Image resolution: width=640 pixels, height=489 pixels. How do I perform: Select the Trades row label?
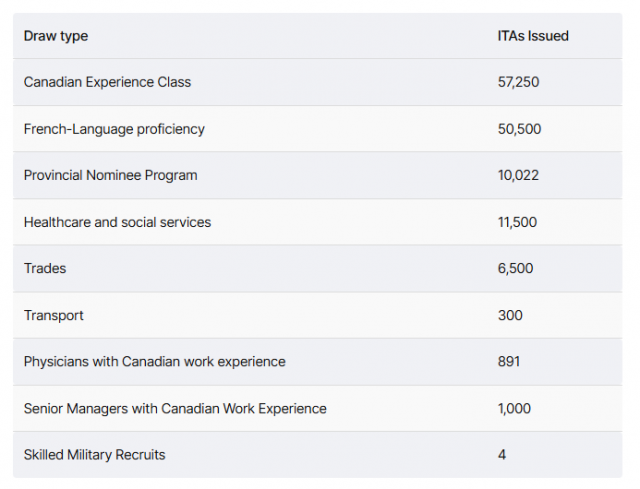point(45,268)
